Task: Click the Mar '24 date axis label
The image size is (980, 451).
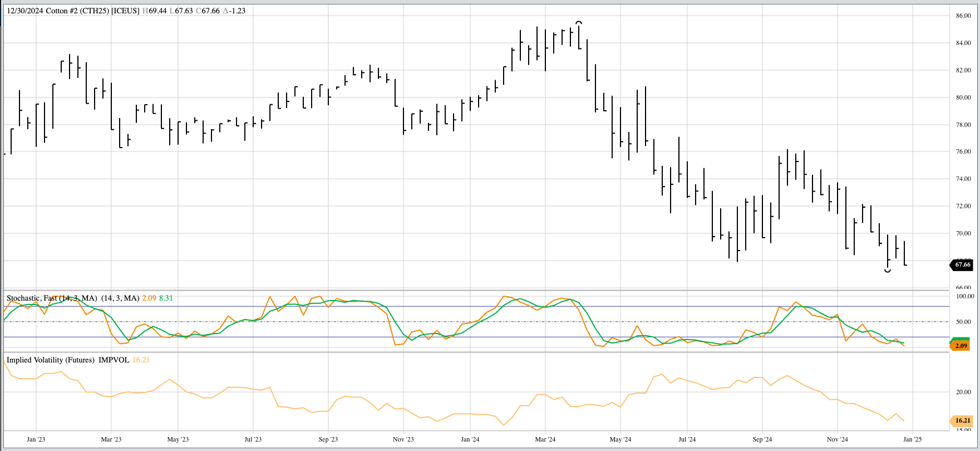Action: (545, 439)
